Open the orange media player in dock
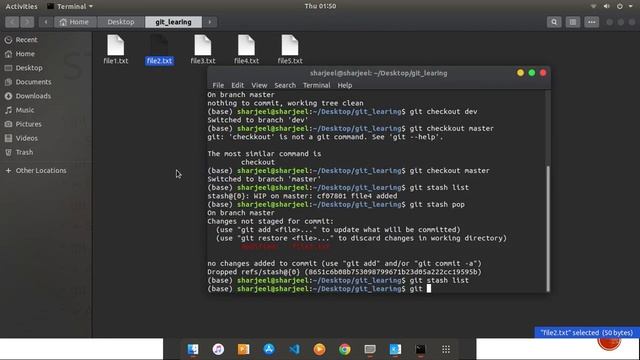 [319, 349]
